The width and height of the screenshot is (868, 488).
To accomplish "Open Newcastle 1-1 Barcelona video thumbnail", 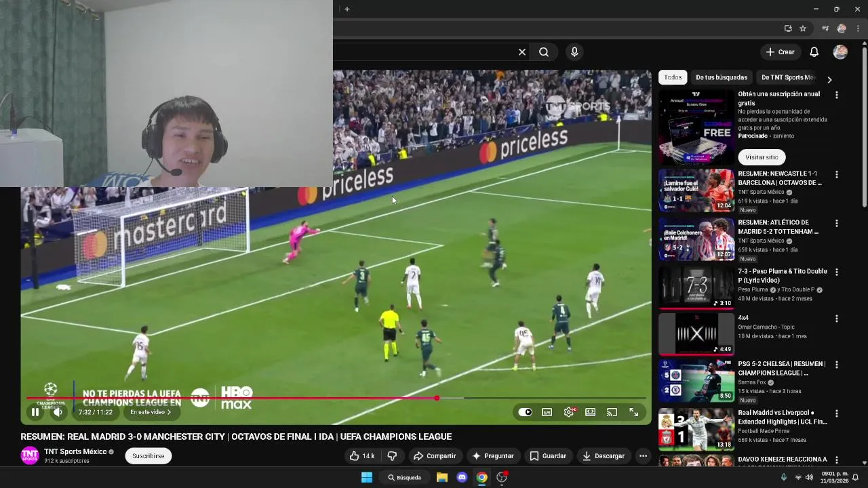I will click(x=696, y=190).
